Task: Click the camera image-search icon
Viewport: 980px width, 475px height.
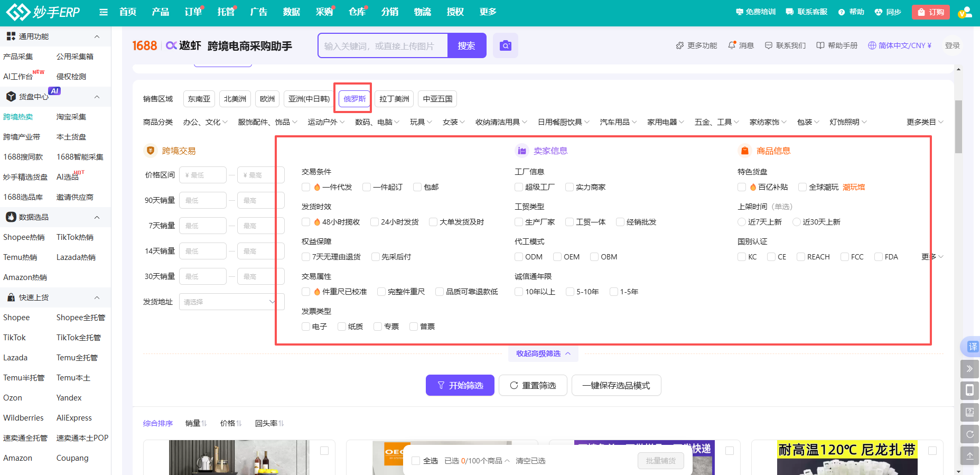Action: [506, 45]
